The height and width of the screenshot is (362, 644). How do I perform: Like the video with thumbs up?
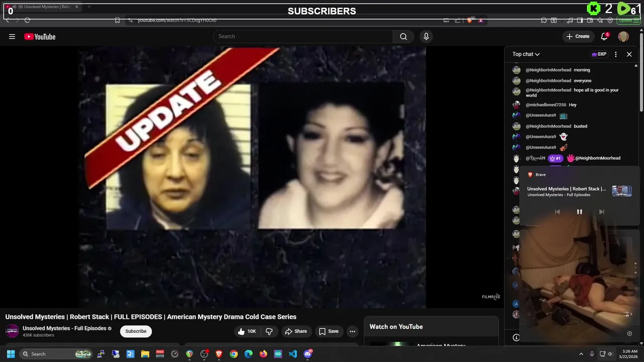[x=247, y=331]
